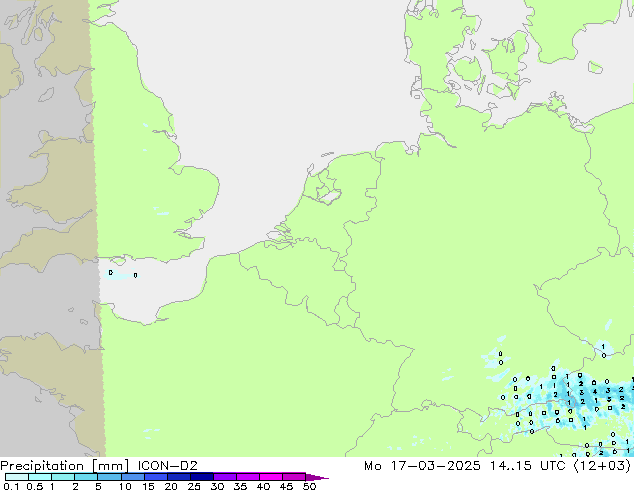The image size is (634, 490).
Task: Pick the 45–50 legend color swatch
Action: 294,477
